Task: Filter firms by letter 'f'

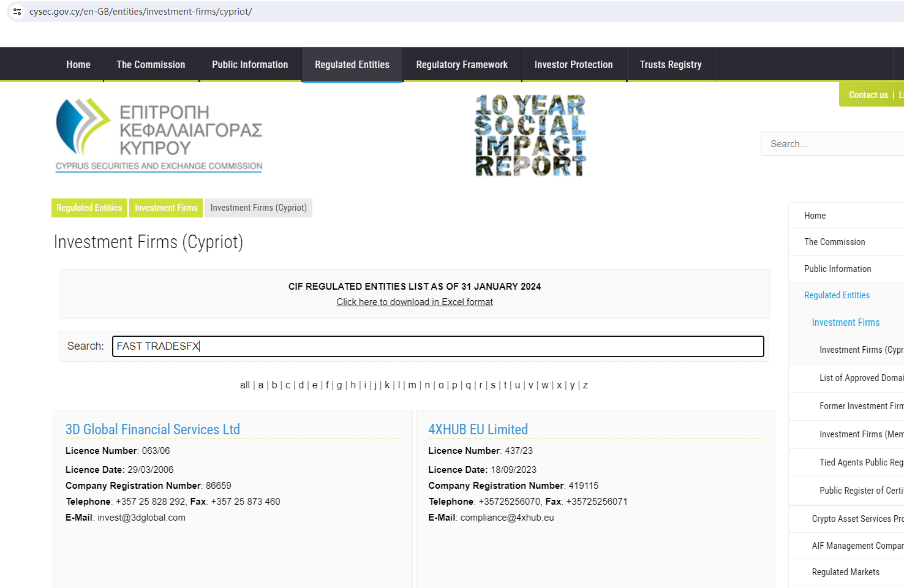Action: [x=327, y=385]
